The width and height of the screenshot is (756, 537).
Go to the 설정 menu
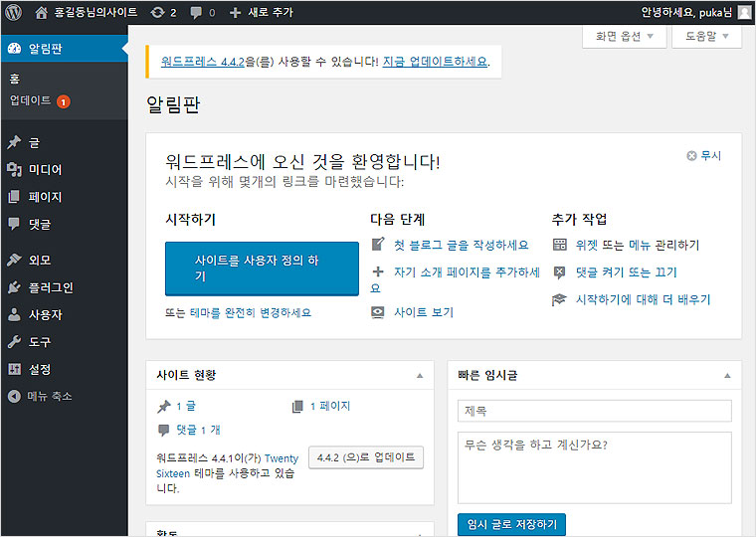click(x=40, y=369)
